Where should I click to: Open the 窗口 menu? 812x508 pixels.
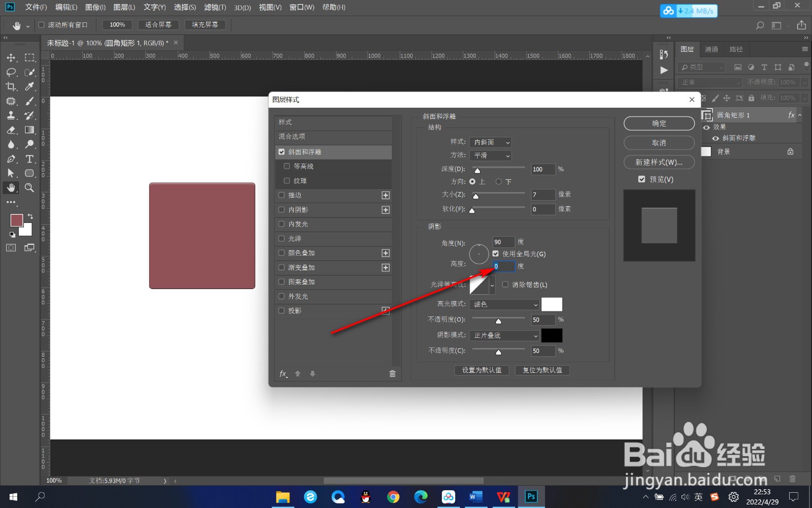pyautogui.click(x=302, y=7)
